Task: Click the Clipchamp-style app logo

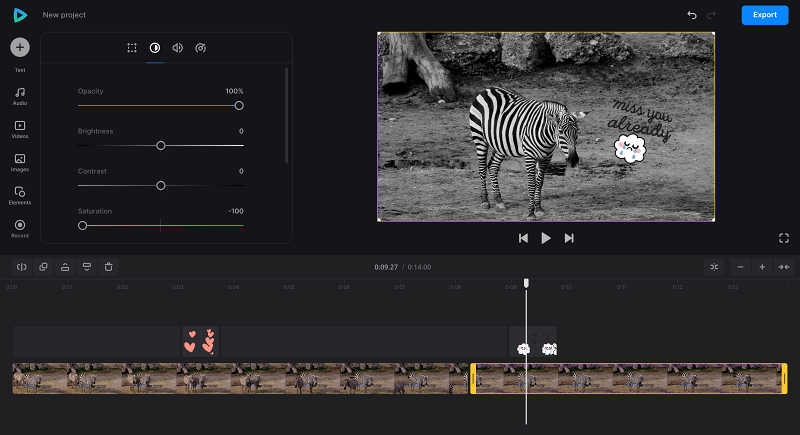Action: [x=20, y=15]
